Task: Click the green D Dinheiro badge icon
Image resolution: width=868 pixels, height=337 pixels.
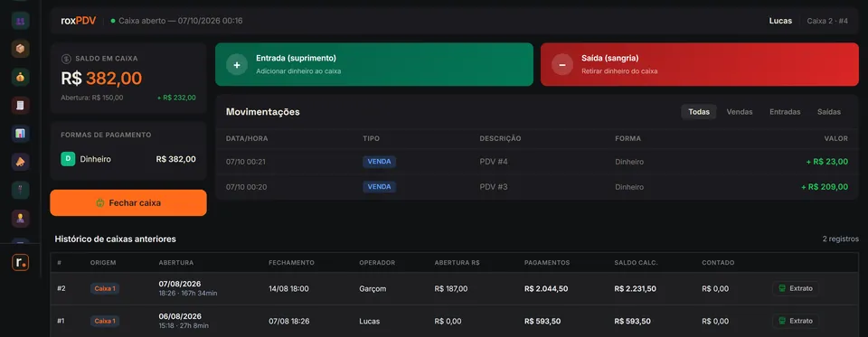Action: (68, 159)
